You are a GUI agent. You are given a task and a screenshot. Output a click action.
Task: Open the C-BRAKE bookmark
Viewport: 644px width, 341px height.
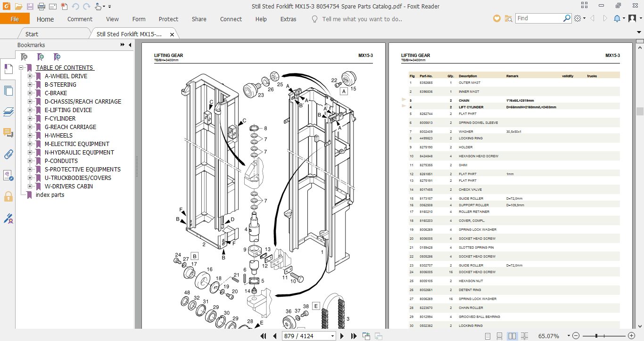56,93
